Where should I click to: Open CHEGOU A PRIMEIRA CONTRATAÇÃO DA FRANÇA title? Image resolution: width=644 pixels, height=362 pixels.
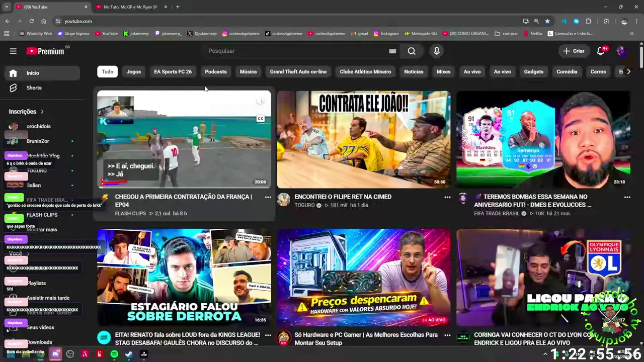tap(184, 201)
